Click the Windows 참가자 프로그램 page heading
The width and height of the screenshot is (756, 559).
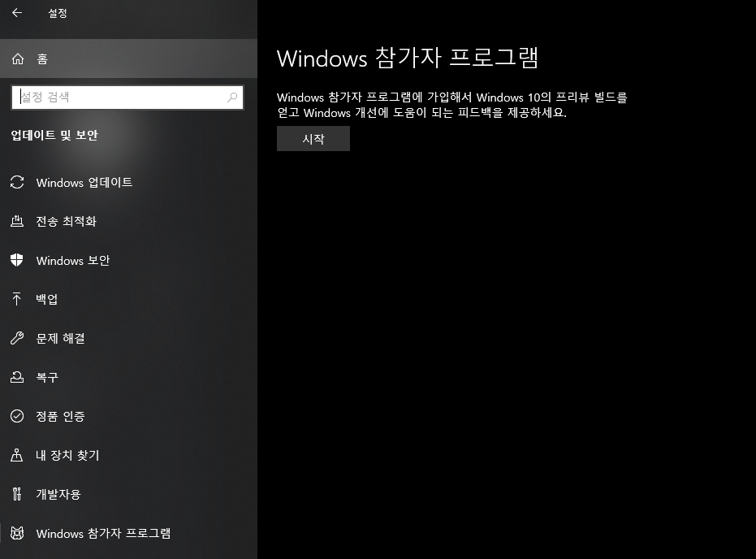pos(408,58)
